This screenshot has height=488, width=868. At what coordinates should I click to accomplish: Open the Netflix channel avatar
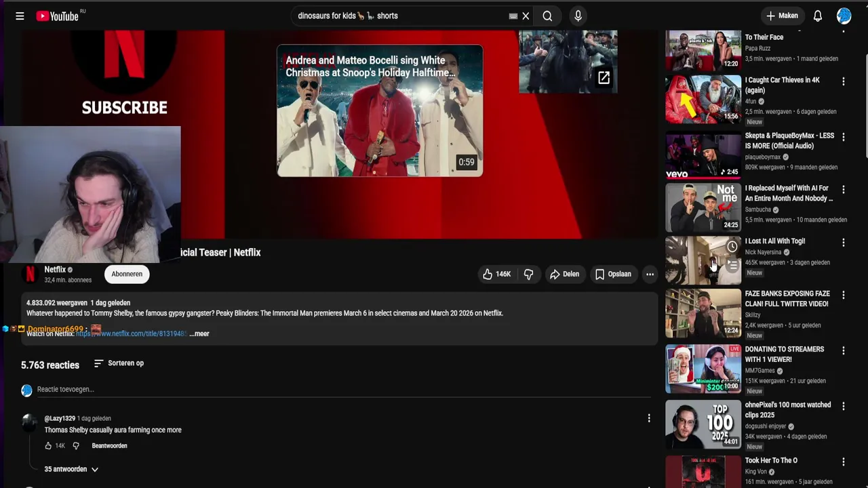tap(30, 274)
